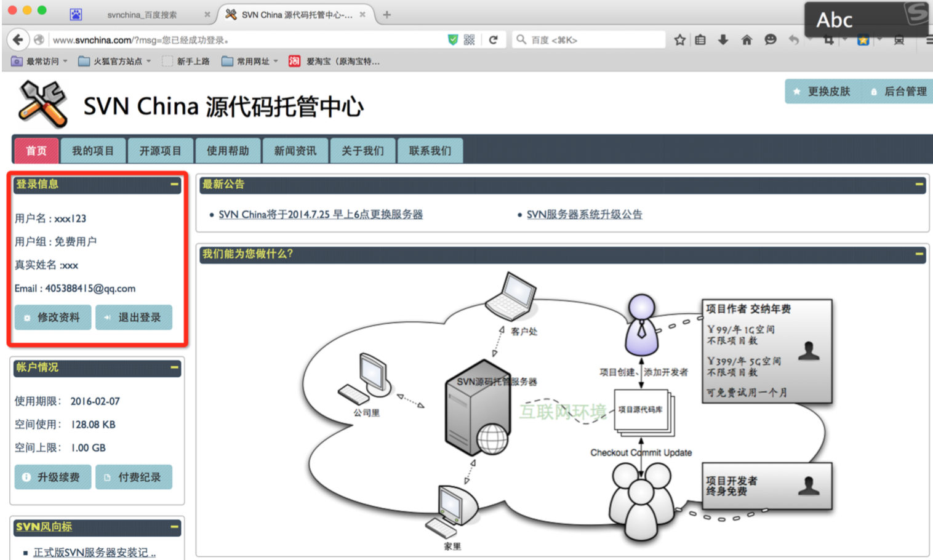Bookmark this page with the star icon

coord(679,40)
